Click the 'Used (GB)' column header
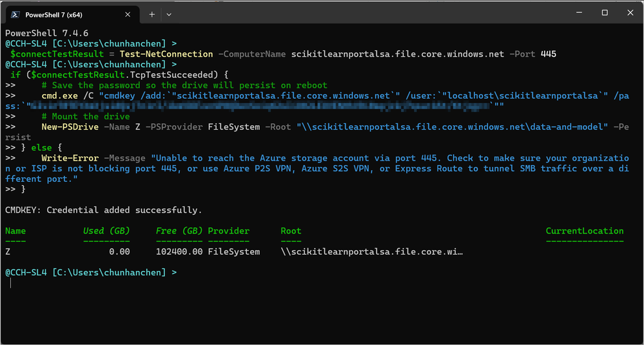Image resolution: width=644 pixels, height=345 pixels. pyautogui.click(x=106, y=231)
